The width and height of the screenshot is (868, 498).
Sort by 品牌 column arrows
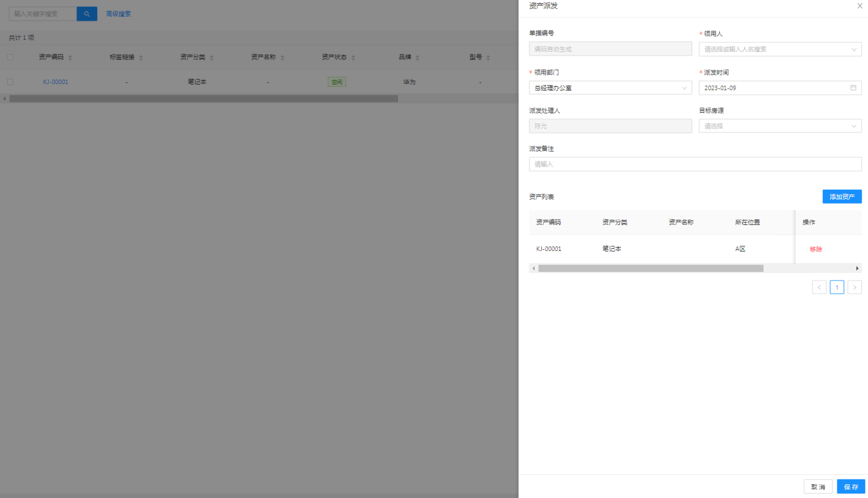417,58
